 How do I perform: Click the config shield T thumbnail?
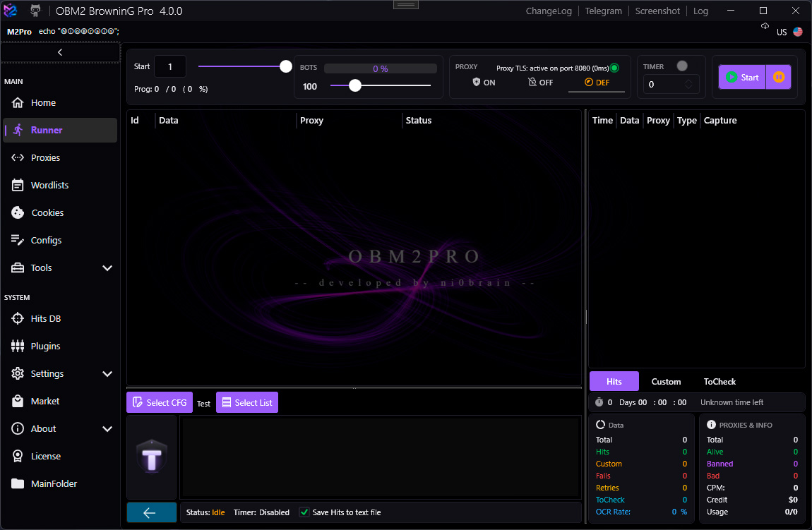[x=152, y=457]
